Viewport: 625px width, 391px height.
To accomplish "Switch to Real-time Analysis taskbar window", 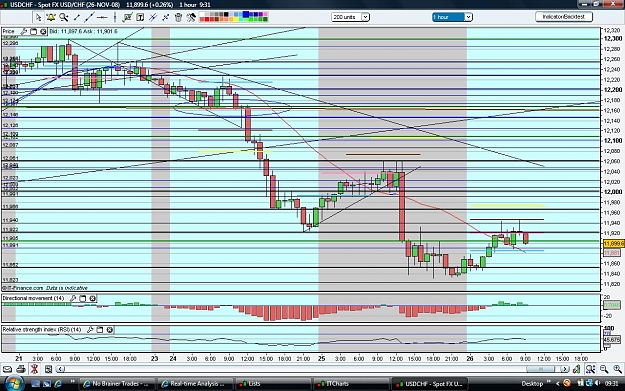I will tap(194, 384).
